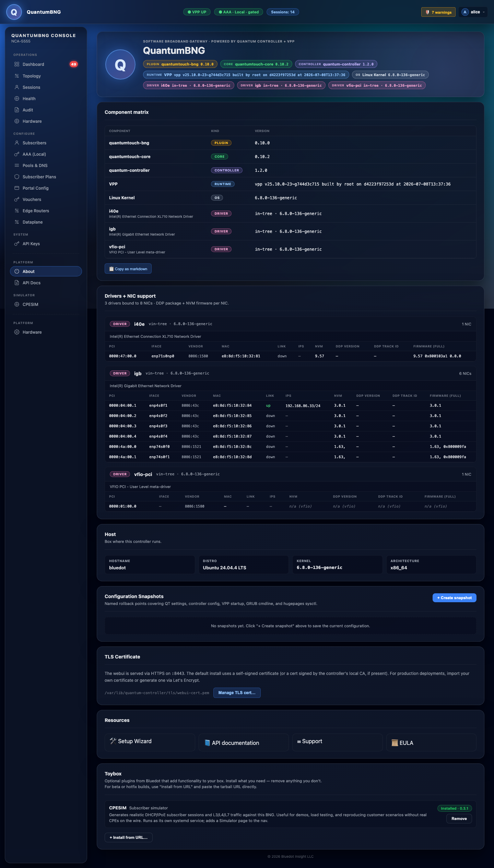Click the Create snapshot button
494x868 pixels.
(454, 598)
